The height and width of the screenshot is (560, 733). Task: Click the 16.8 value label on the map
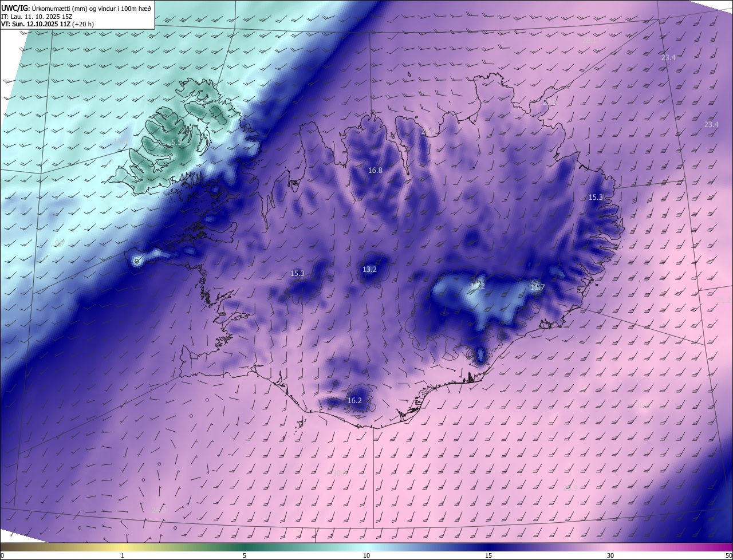click(x=375, y=170)
